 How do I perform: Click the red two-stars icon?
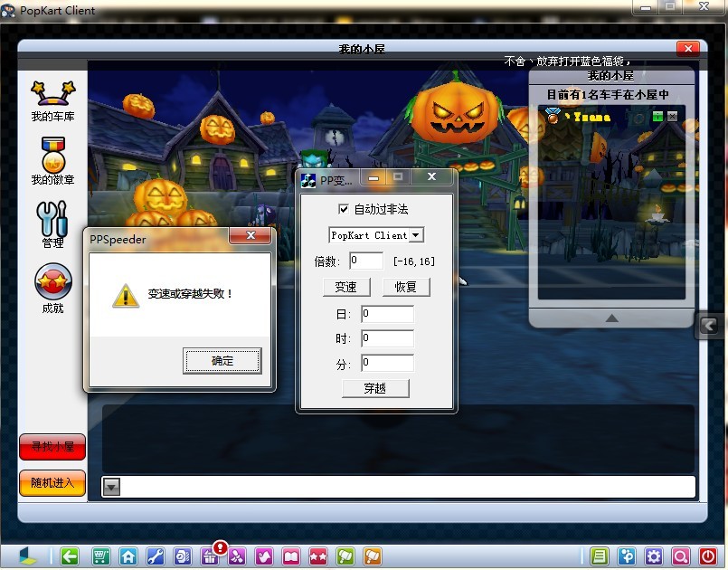(x=318, y=556)
